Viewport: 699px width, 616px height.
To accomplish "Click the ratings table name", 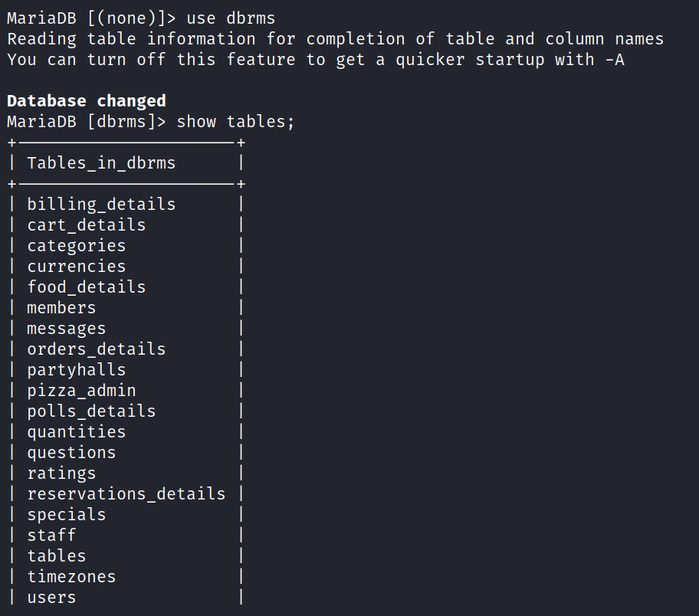I will [61, 473].
